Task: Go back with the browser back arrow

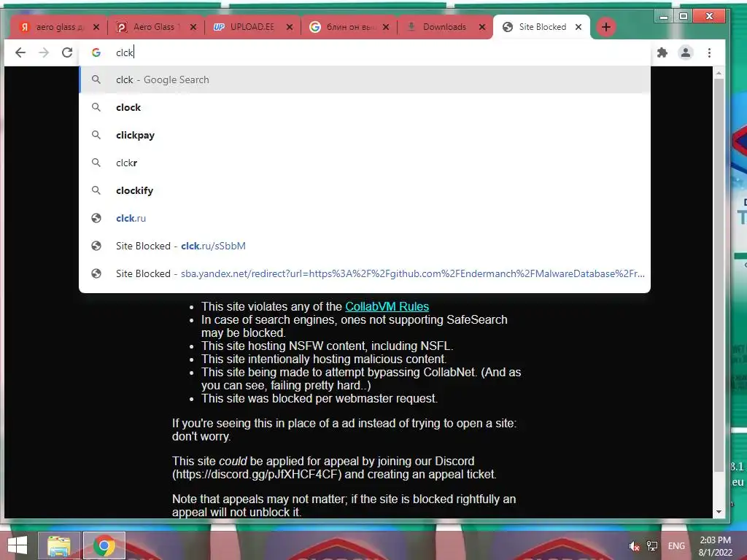Action: 20,52
